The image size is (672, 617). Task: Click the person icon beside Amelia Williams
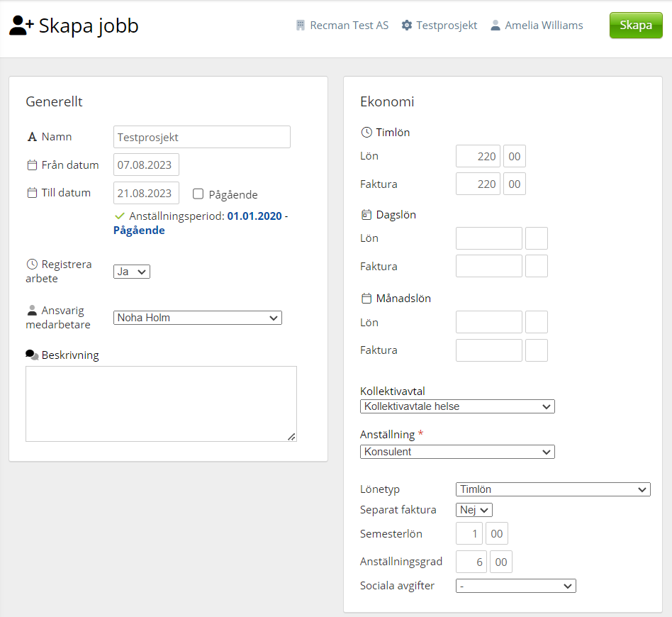click(x=495, y=26)
